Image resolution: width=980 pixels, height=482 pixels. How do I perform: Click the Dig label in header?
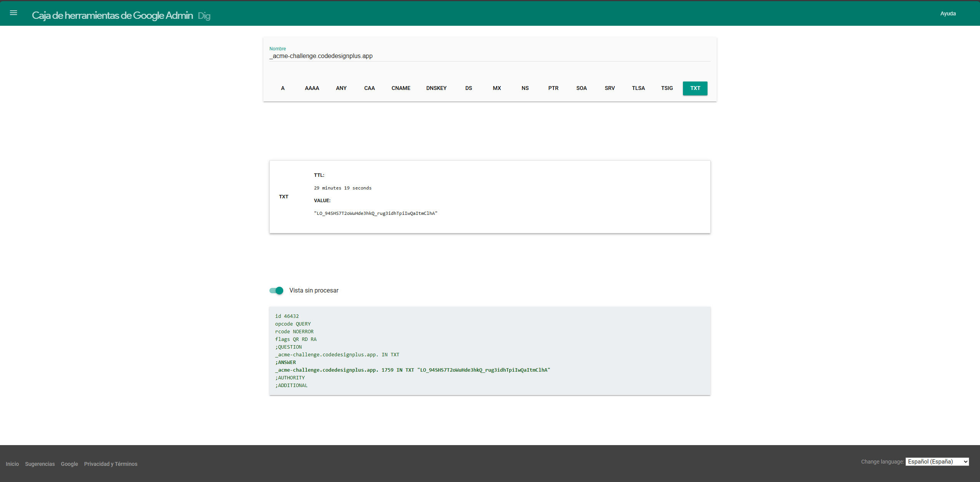tap(204, 16)
